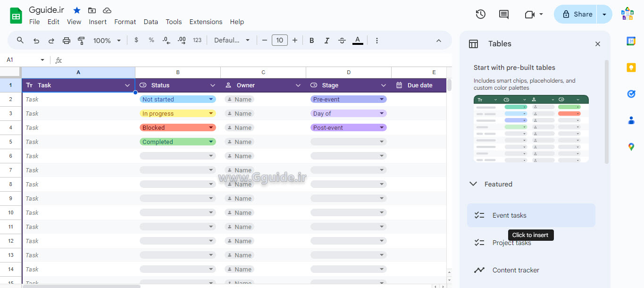Decrease decimal places

(166, 40)
